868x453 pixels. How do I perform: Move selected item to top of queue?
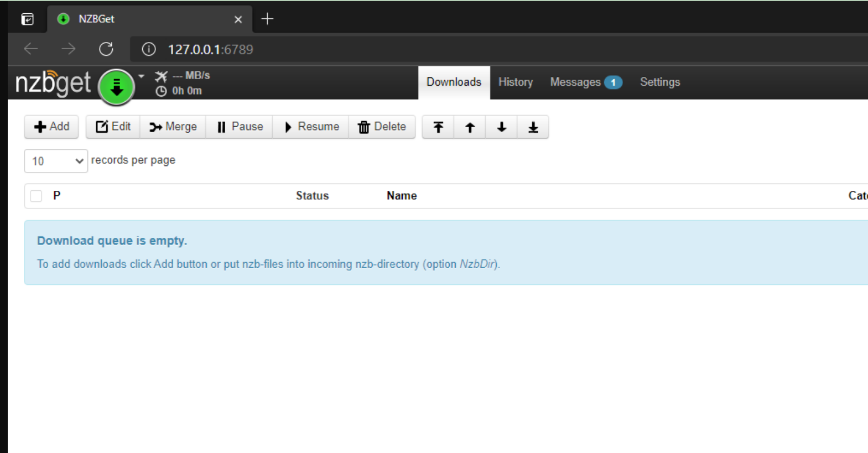[438, 127]
